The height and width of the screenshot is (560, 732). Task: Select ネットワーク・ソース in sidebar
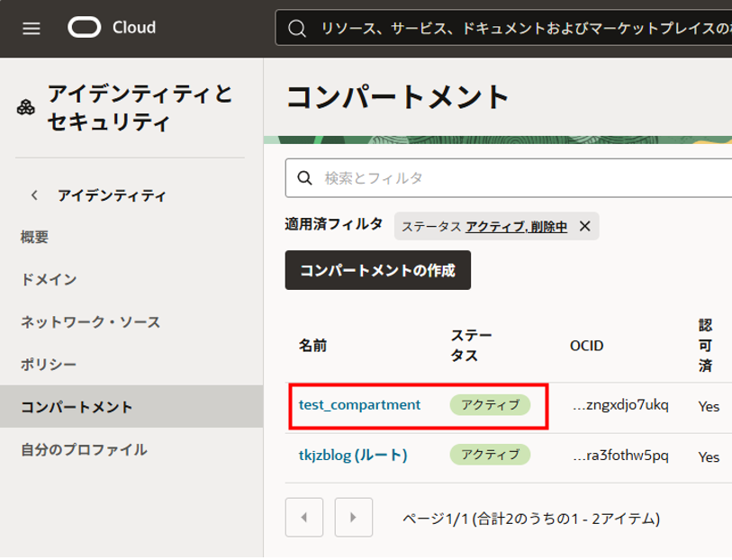(90, 322)
